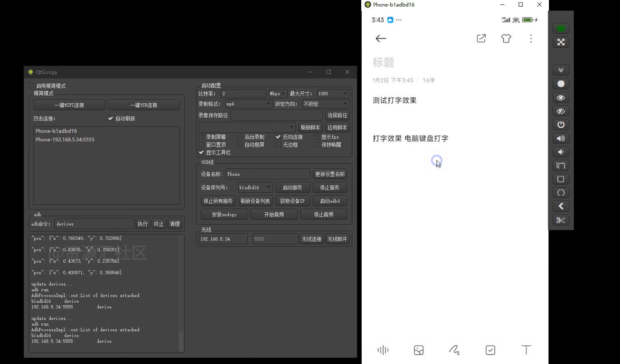Screen dimensions: 620x364
Task: Enable the 录制屏幕 checkbox
Action: click(x=201, y=136)
